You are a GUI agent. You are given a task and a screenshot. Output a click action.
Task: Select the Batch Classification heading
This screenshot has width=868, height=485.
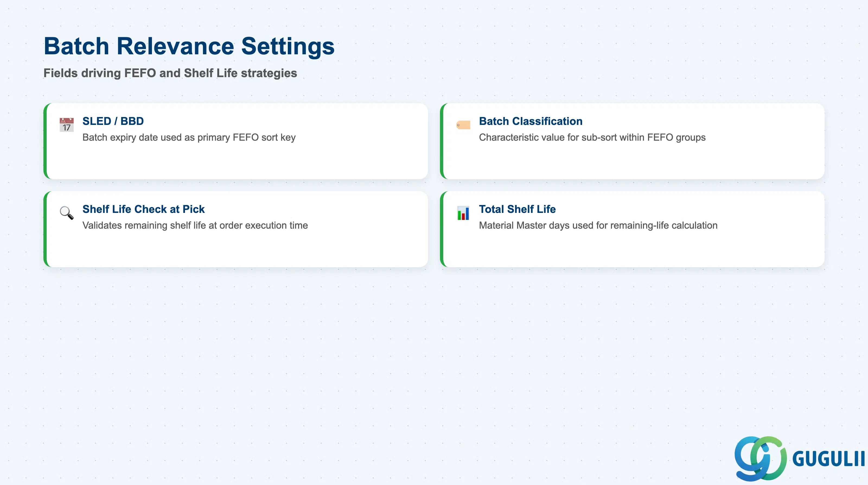tap(531, 121)
